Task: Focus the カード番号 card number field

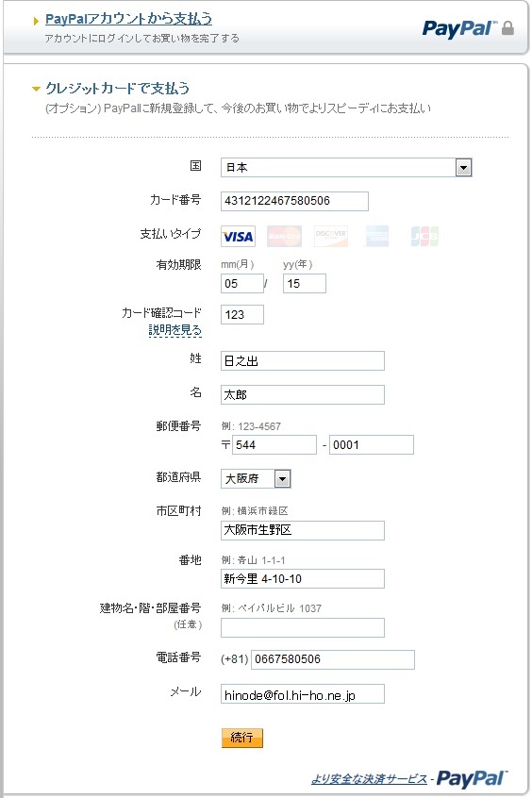Action: pos(294,201)
